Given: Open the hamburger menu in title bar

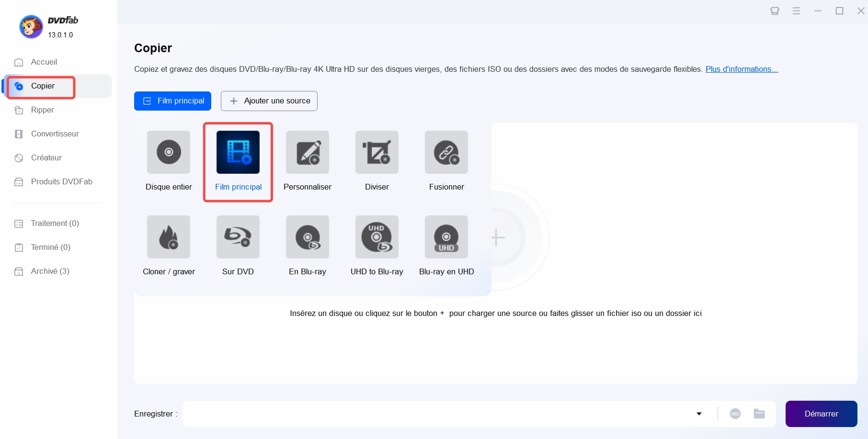Looking at the screenshot, I should (x=796, y=11).
